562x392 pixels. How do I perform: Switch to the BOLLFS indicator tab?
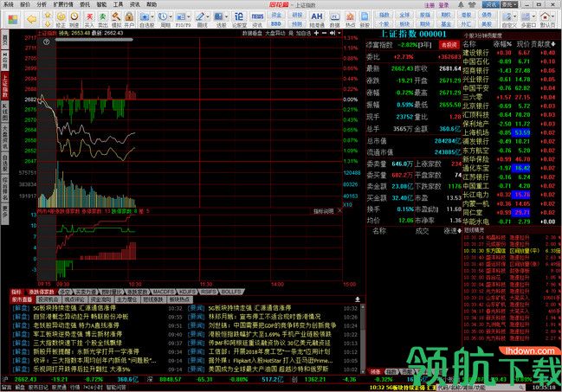tap(231, 292)
